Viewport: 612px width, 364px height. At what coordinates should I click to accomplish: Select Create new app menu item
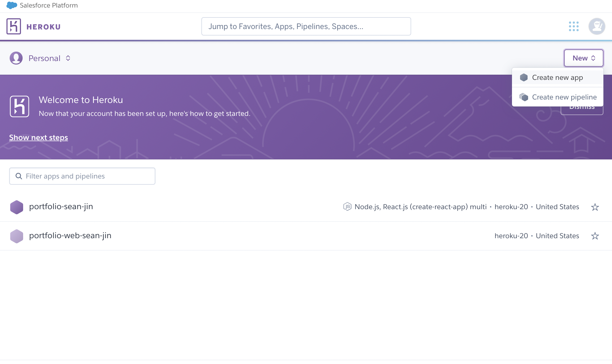tap(557, 77)
